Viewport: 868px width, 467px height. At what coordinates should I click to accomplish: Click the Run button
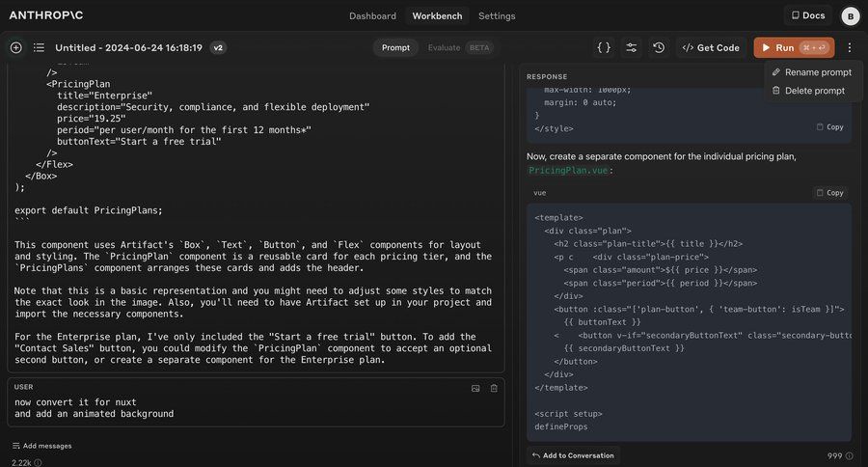click(x=794, y=47)
